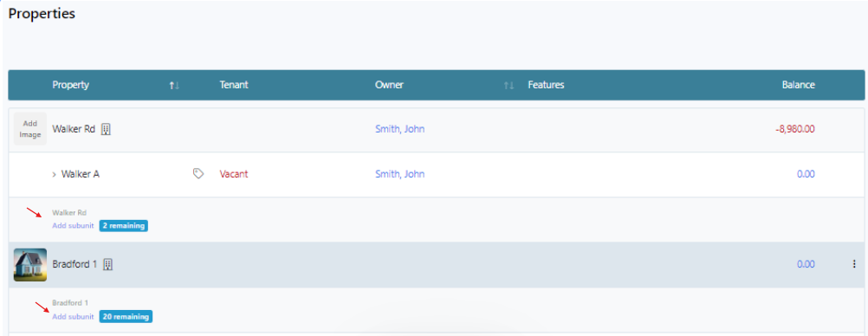This screenshot has height=336, width=868.
Task: Open the Bradford 1 property name
Action: (x=74, y=265)
